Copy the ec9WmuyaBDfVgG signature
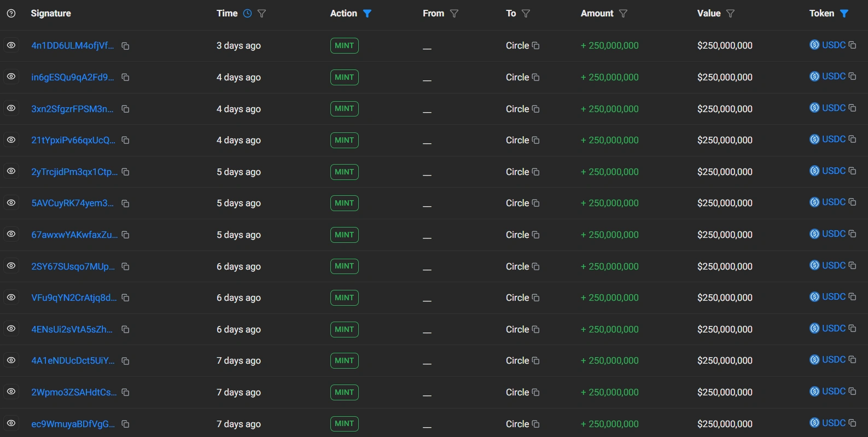The image size is (868, 437). 125,424
